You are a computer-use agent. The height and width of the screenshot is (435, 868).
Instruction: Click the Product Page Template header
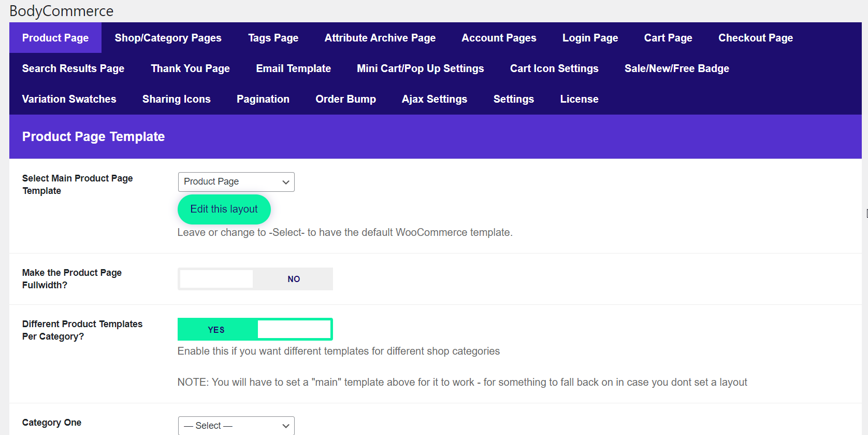click(x=93, y=137)
